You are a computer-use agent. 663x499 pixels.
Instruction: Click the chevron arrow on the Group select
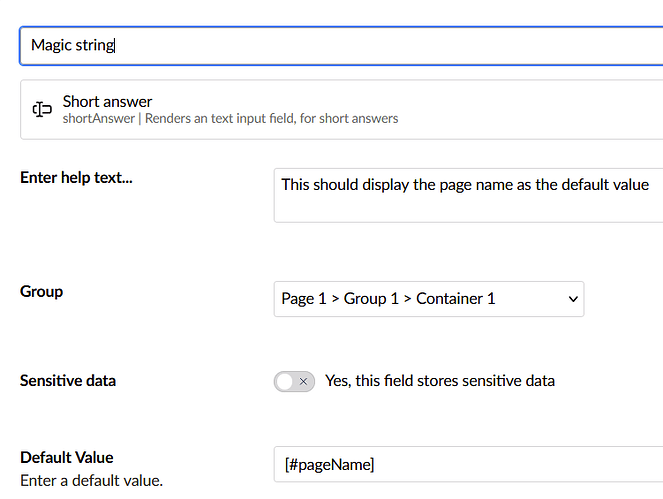click(x=573, y=299)
